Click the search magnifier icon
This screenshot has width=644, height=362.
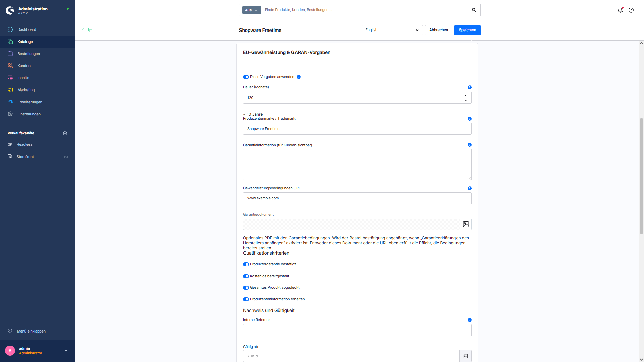coord(474,10)
